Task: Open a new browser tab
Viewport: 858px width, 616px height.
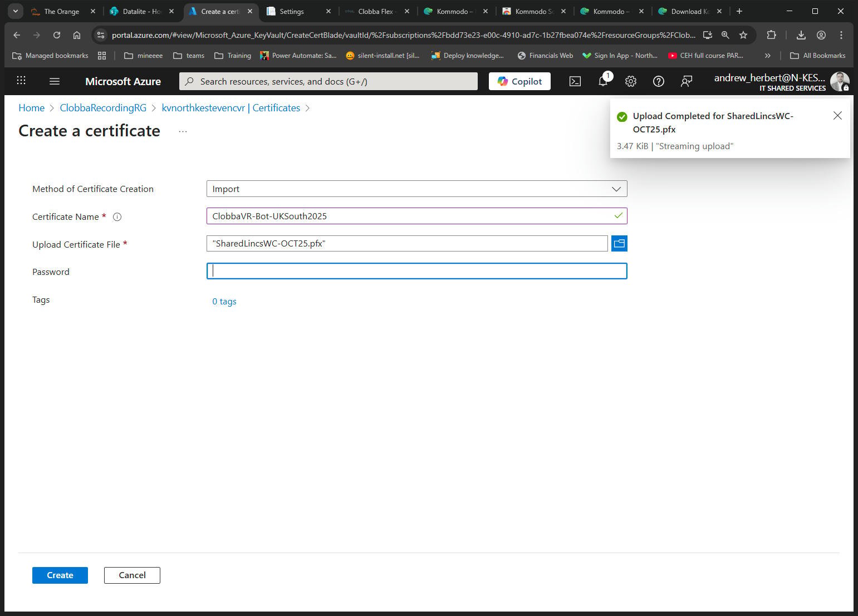Action: (739, 11)
